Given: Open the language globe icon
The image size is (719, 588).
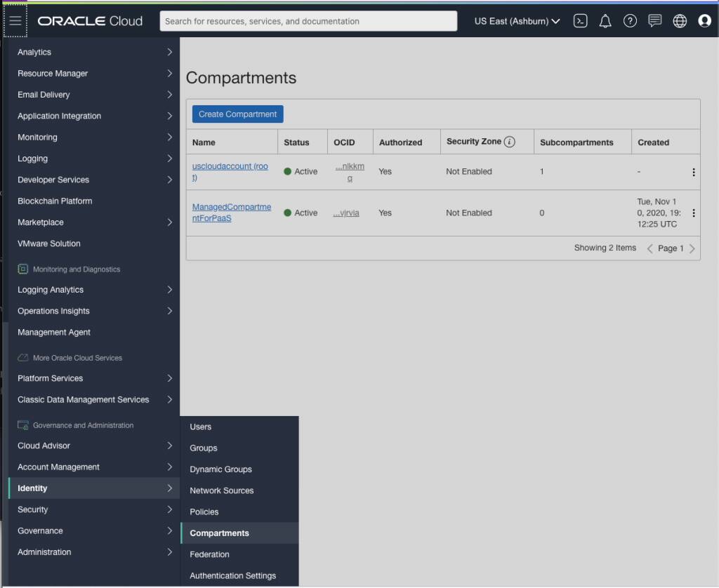Looking at the screenshot, I should (x=680, y=20).
